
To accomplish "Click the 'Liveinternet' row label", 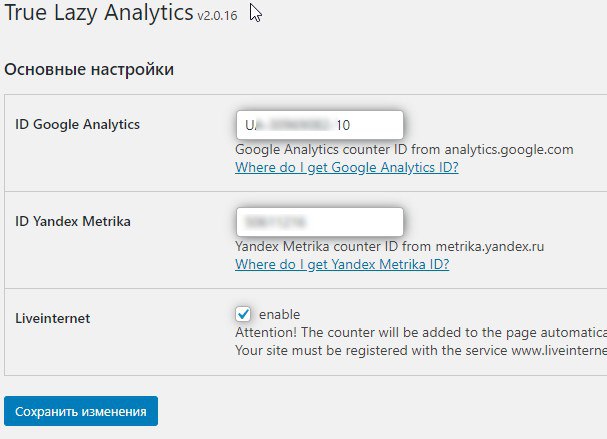I will pos(53,318).
